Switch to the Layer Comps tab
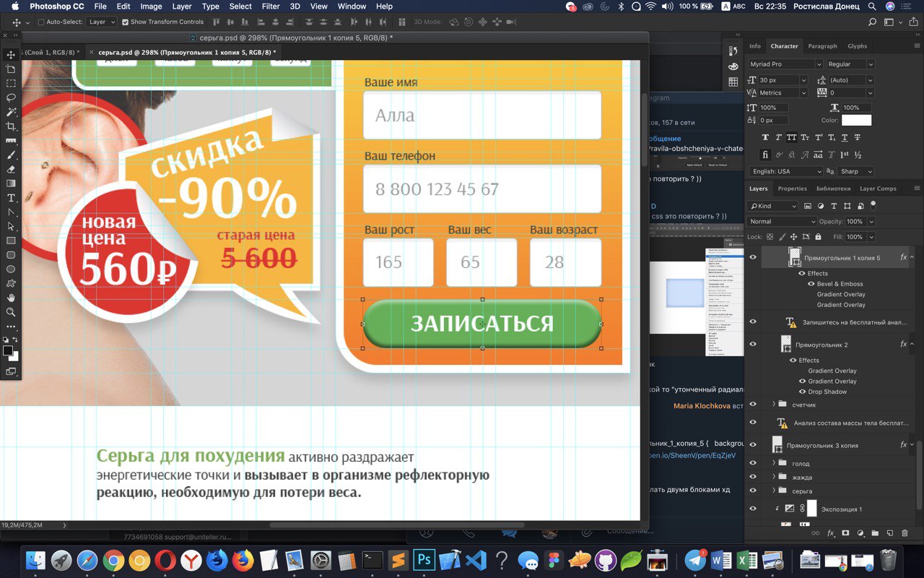The height and width of the screenshot is (578, 924). click(878, 189)
